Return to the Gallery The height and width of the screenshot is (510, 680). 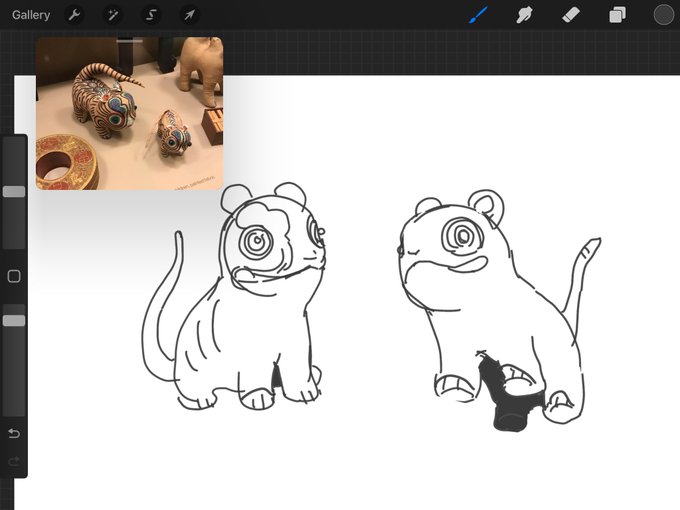point(31,15)
